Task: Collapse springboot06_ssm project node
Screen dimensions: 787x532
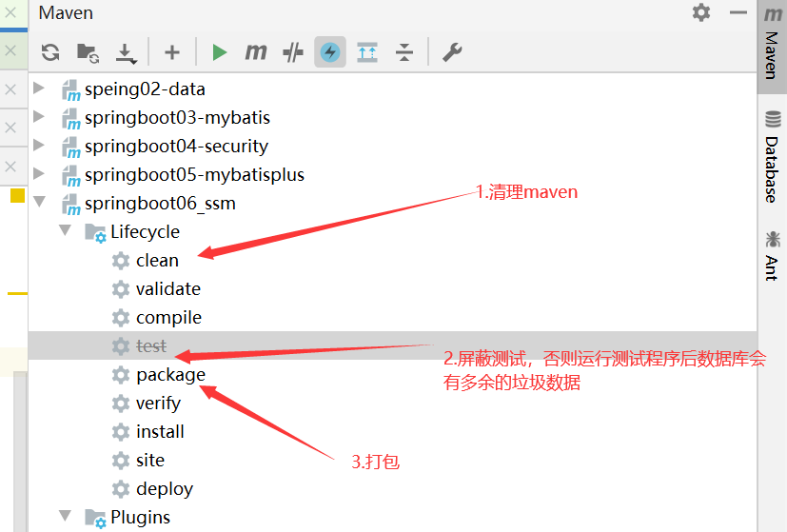Action: click(39, 203)
